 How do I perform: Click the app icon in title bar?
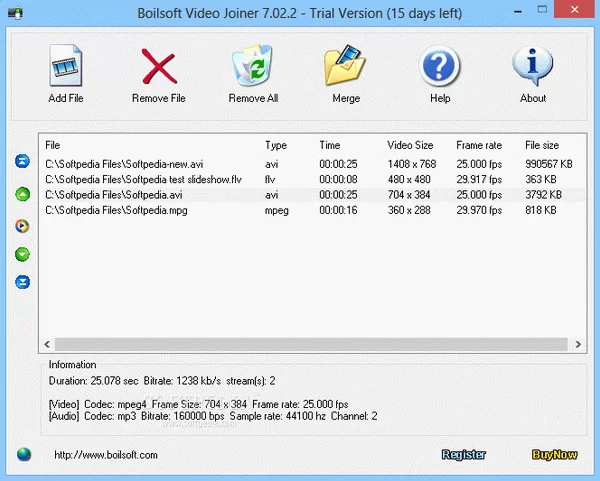tap(15, 13)
